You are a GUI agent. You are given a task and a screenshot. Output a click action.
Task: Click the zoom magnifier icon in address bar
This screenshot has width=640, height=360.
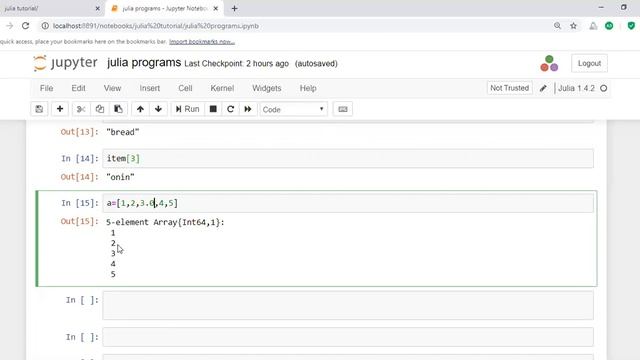click(558, 26)
